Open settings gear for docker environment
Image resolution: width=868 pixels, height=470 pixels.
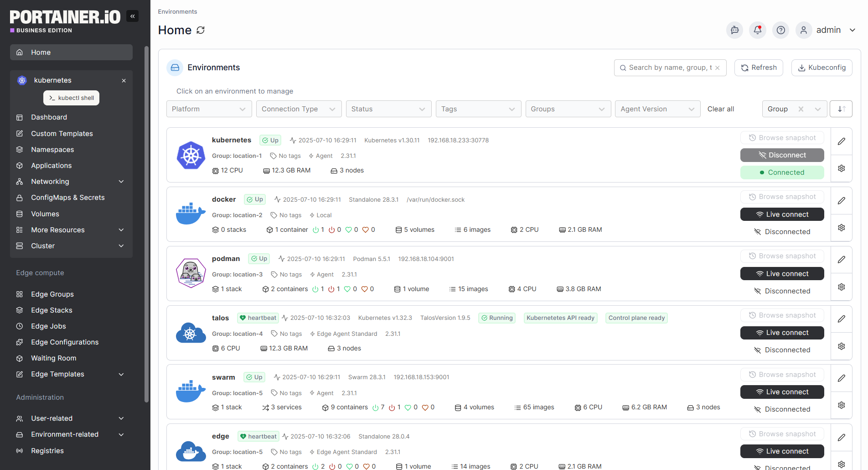pos(841,227)
